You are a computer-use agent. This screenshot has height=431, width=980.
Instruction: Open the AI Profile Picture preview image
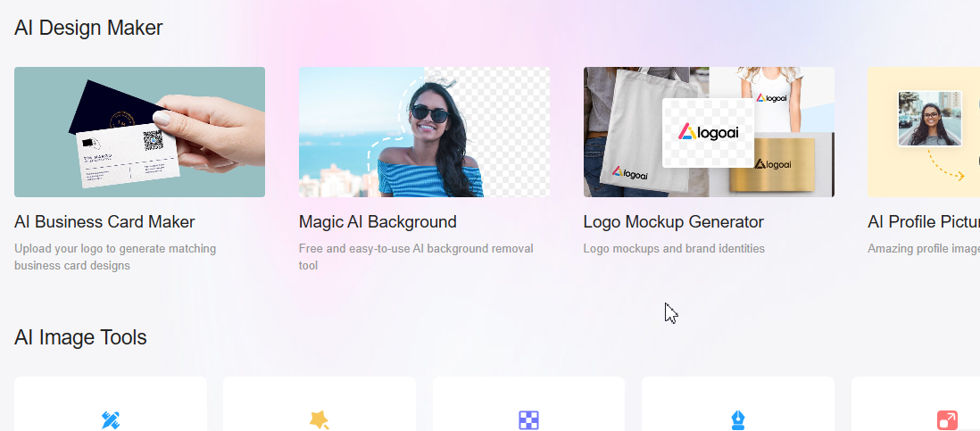pyautogui.click(x=924, y=132)
